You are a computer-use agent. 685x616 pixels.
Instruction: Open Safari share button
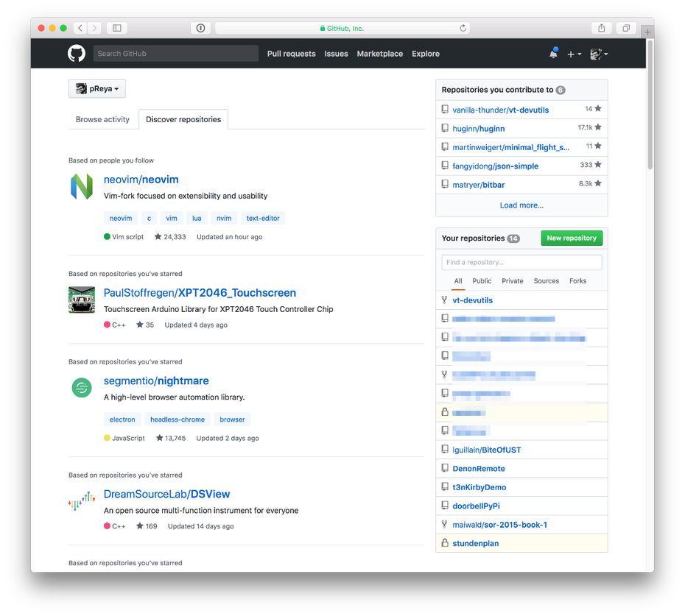tap(602, 28)
